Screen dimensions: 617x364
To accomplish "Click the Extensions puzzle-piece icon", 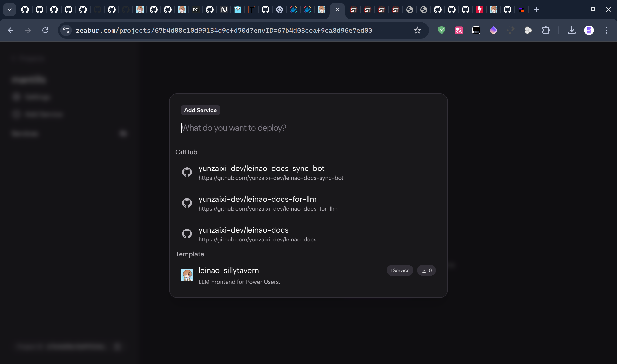I will pos(546,30).
